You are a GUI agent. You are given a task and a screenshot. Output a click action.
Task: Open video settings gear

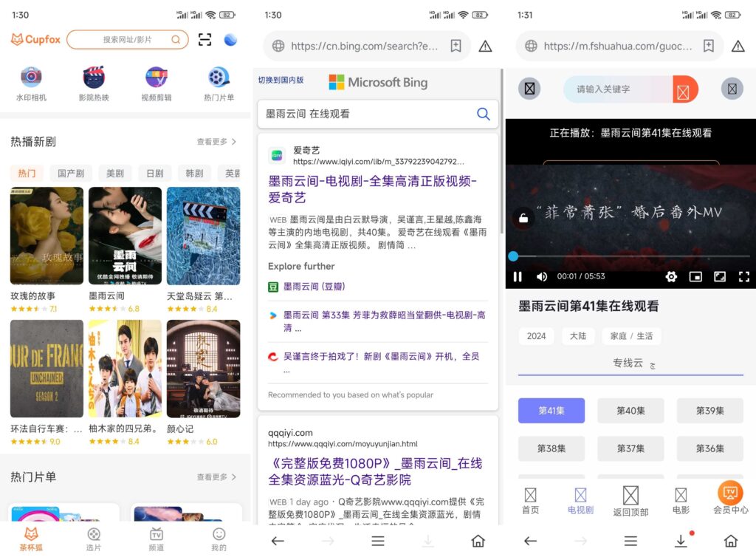pos(670,276)
